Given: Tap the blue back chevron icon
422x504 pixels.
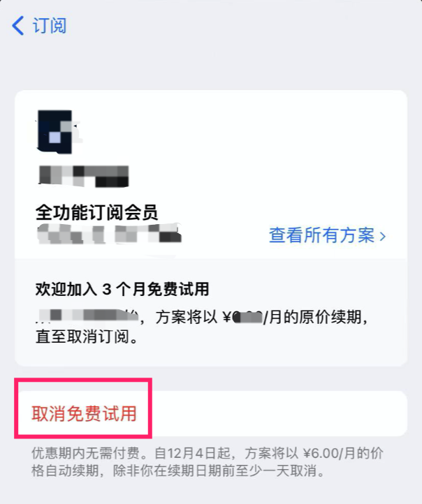Looking at the screenshot, I should click(x=18, y=25).
